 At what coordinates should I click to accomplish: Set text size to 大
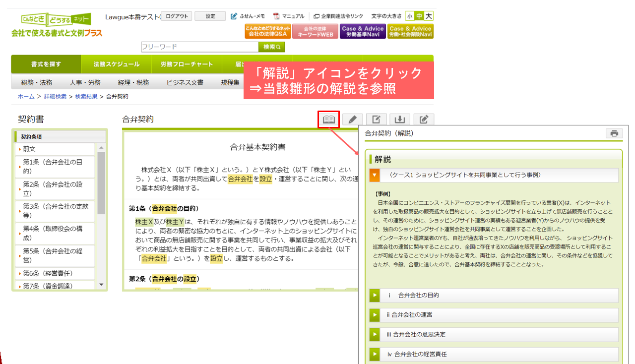[x=429, y=16]
